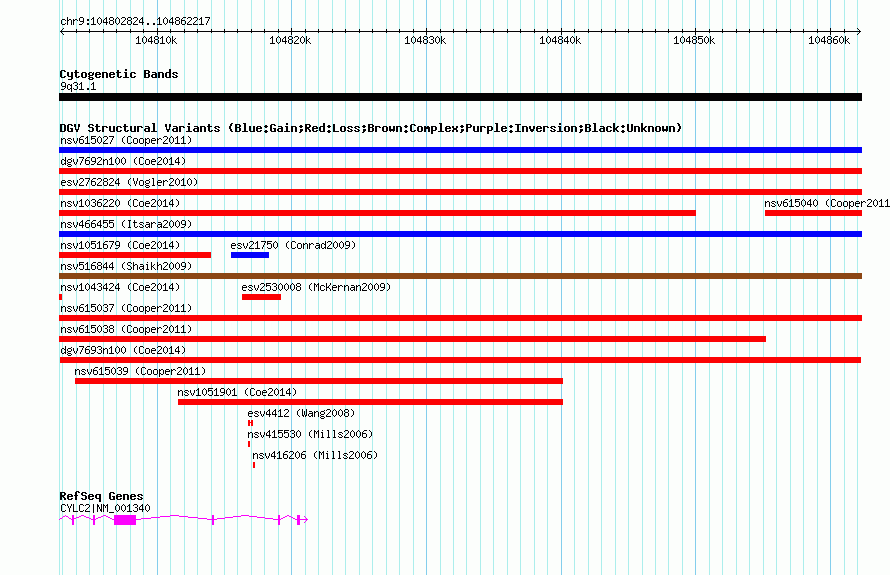890x575 pixels.
Task: Open esv4412 (Wang2008) variant label
Action: point(301,413)
